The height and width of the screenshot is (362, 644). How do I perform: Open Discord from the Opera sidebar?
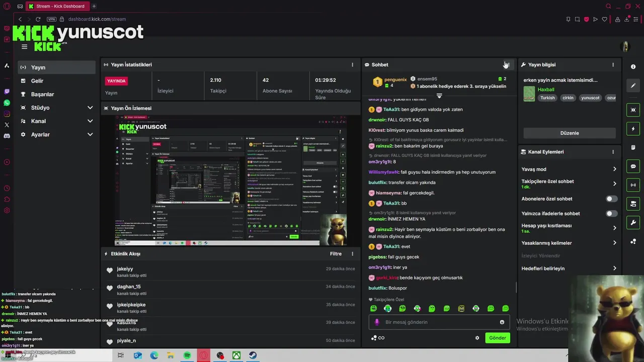tap(7, 136)
